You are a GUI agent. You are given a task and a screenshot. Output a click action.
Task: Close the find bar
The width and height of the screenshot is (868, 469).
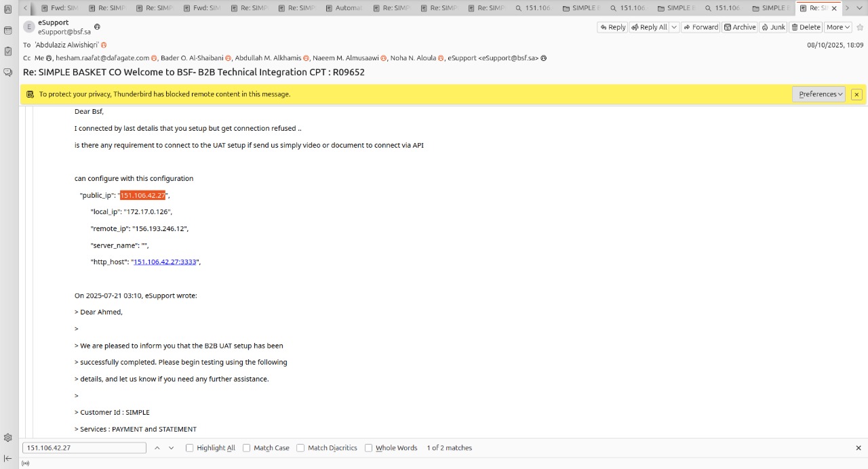(859, 448)
